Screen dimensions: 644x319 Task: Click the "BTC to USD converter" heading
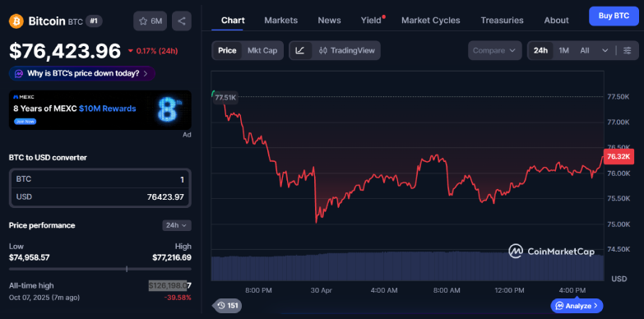pyautogui.click(x=48, y=157)
